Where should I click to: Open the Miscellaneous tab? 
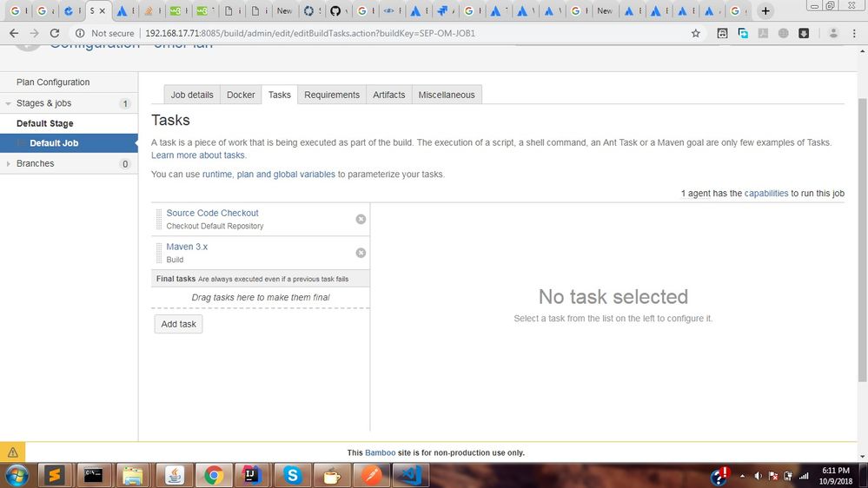pos(447,95)
